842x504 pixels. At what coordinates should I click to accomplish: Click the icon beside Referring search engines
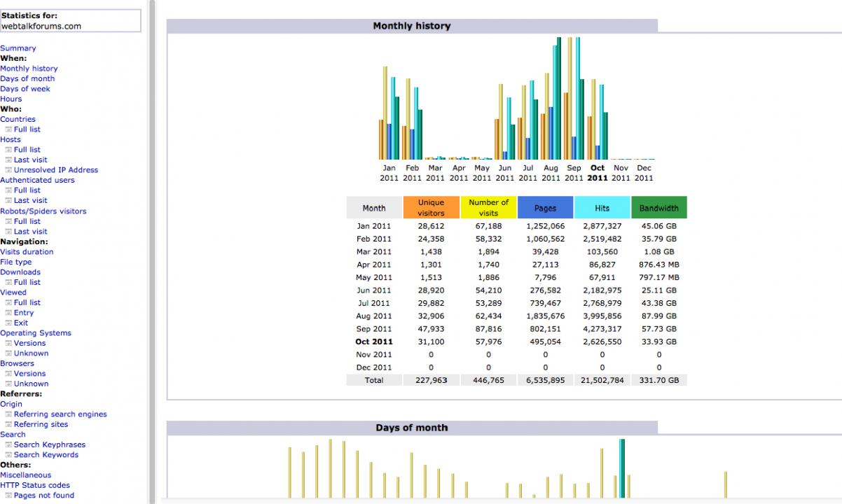(8, 414)
